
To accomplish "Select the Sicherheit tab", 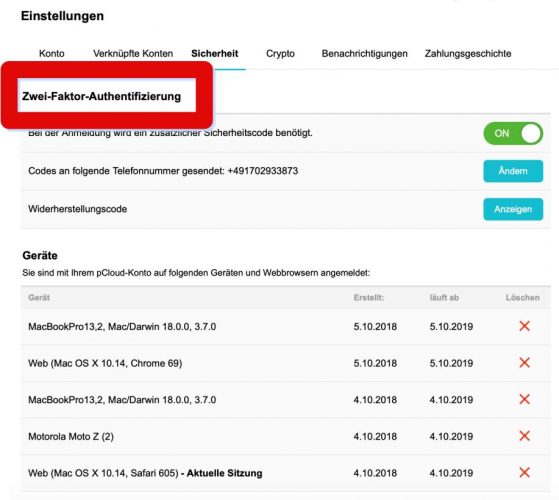I will coord(215,53).
